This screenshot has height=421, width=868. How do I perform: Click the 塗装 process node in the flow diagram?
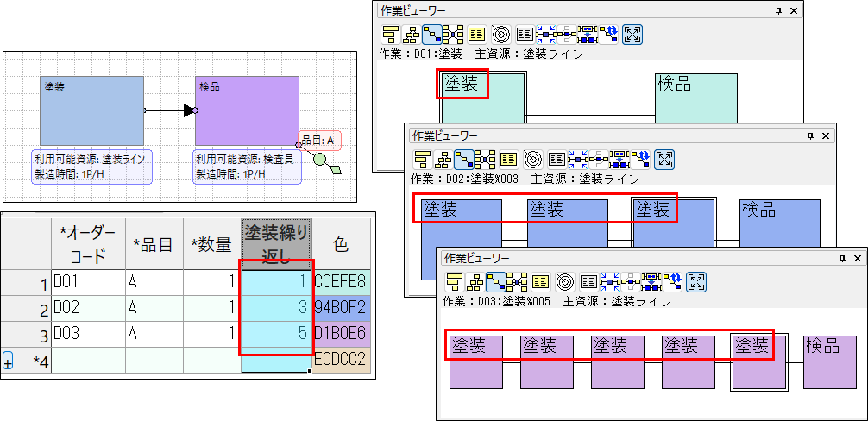coord(91,110)
